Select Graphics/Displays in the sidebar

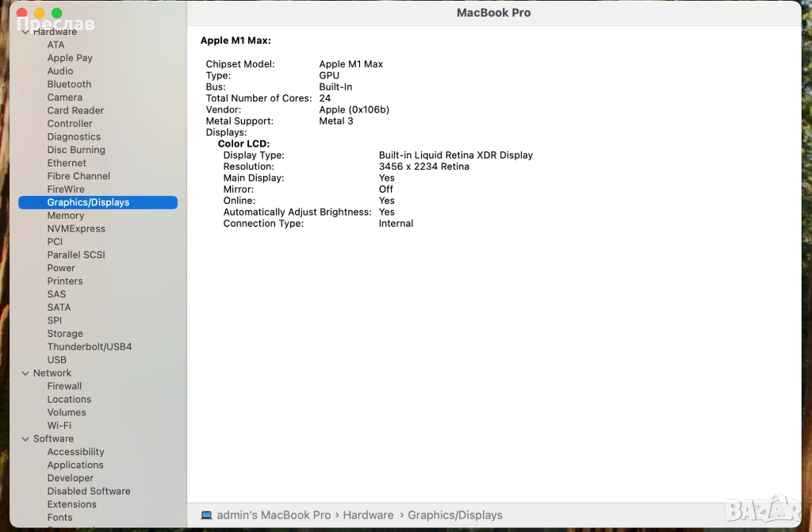pos(88,202)
